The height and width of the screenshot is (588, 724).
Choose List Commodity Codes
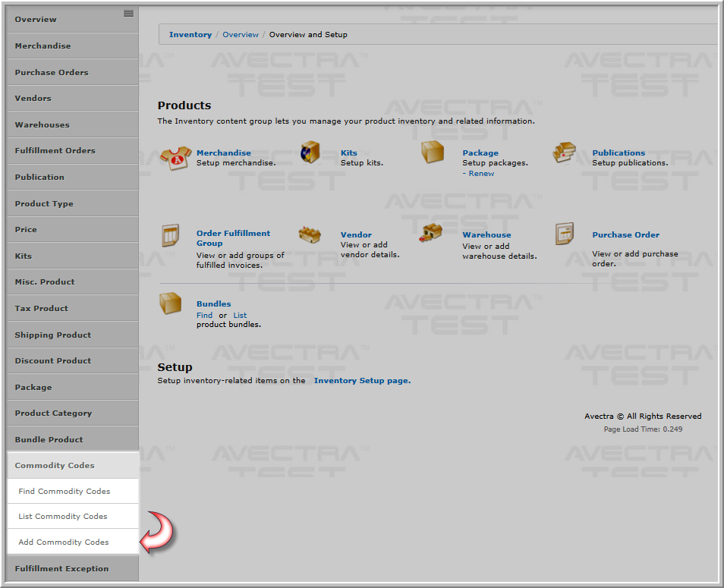[x=73, y=516]
